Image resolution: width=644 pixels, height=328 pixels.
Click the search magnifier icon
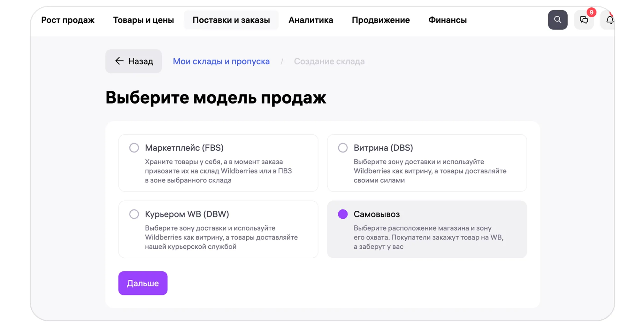coord(557,20)
